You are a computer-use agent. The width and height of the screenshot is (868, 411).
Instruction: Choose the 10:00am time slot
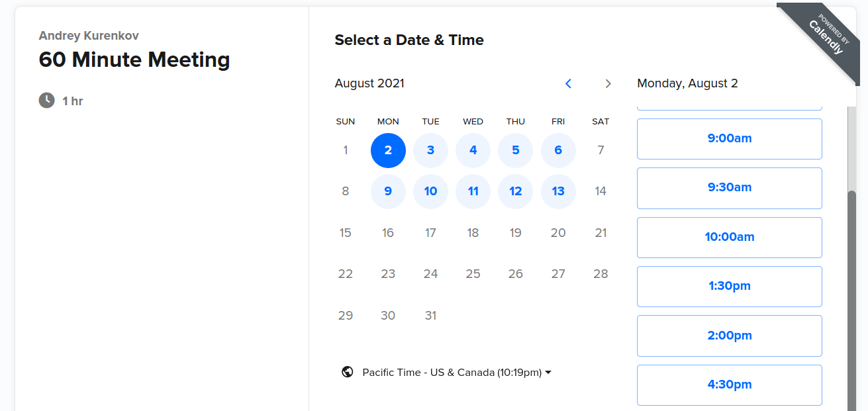point(730,238)
